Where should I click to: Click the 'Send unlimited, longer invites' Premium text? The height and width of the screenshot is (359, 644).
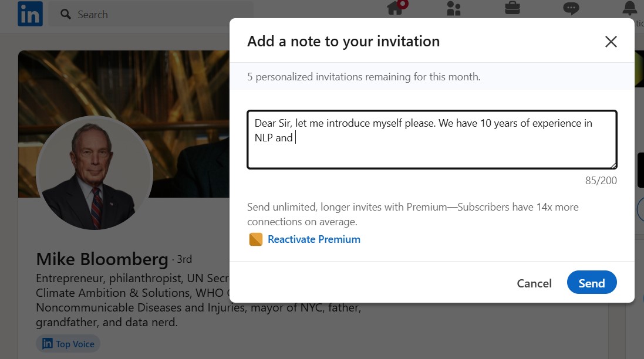[x=412, y=214]
